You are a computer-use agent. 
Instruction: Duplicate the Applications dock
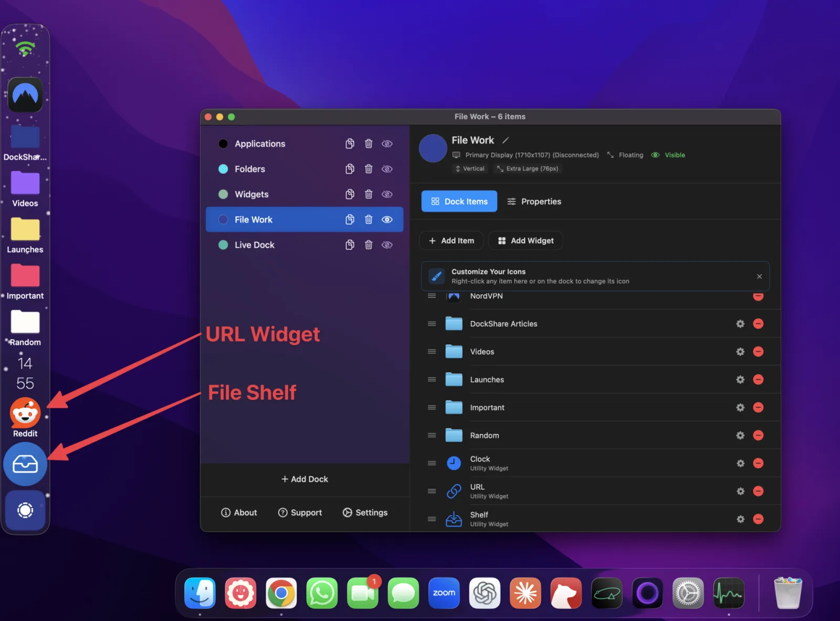click(x=350, y=144)
